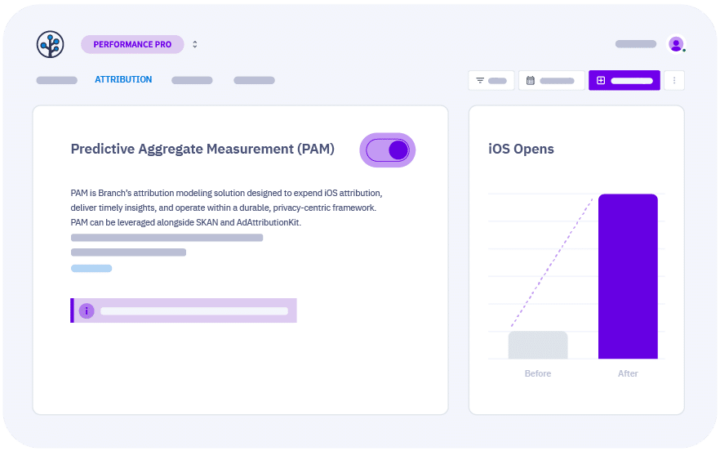Select the ATTRIBUTION tab
The height and width of the screenshot is (451, 720).
pyautogui.click(x=123, y=79)
